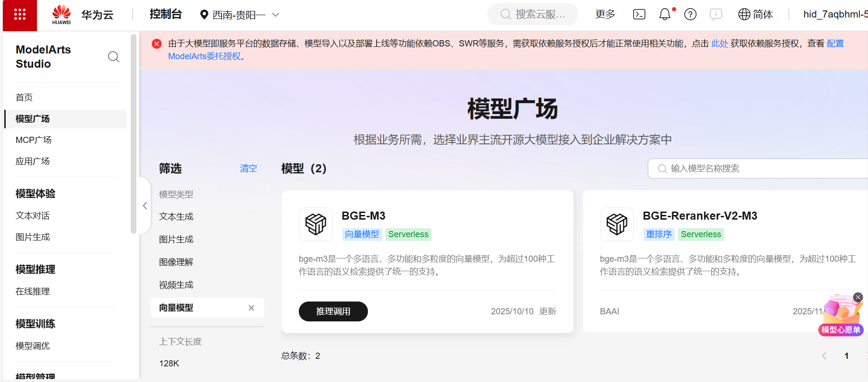This screenshot has height=382, width=868.
Task: Focus the 搜索云服务 search box
Action: [533, 14]
